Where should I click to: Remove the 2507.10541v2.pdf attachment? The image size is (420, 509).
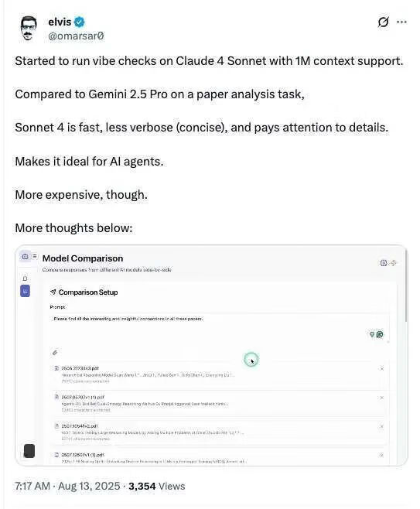[381, 426]
